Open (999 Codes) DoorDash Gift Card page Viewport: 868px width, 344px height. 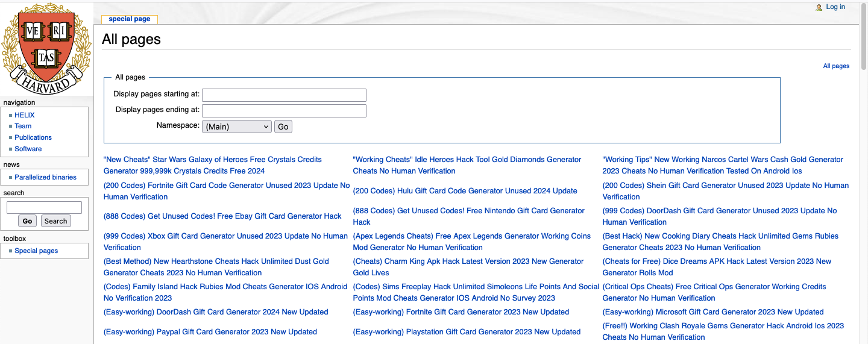click(720, 216)
